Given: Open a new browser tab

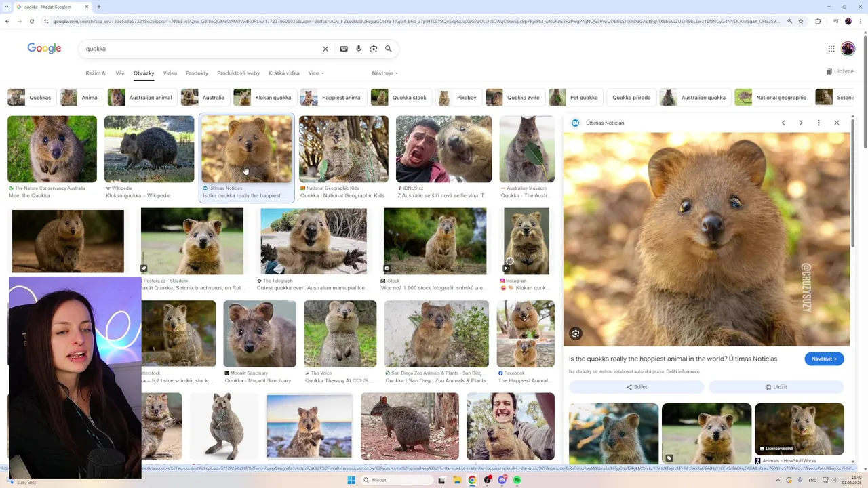Looking at the screenshot, I should 99,7.
